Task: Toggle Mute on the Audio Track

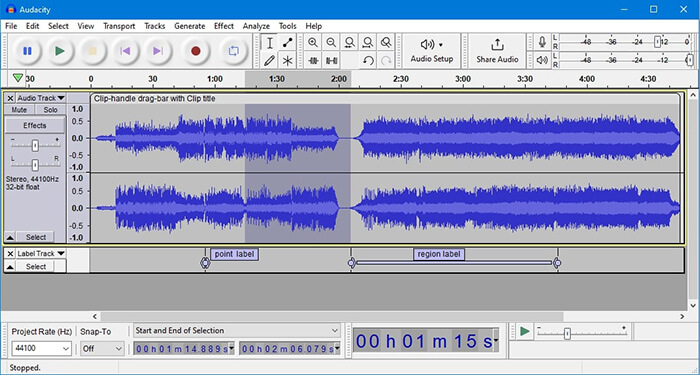Action: (19, 109)
